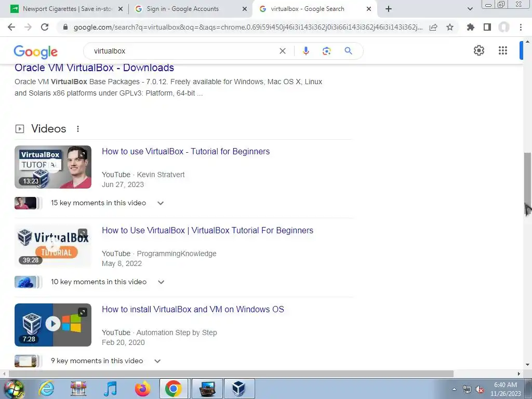Viewport: 532px width, 399px height.
Task: Open Chrome's three-dot menu
Action: click(x=521, y=27)
